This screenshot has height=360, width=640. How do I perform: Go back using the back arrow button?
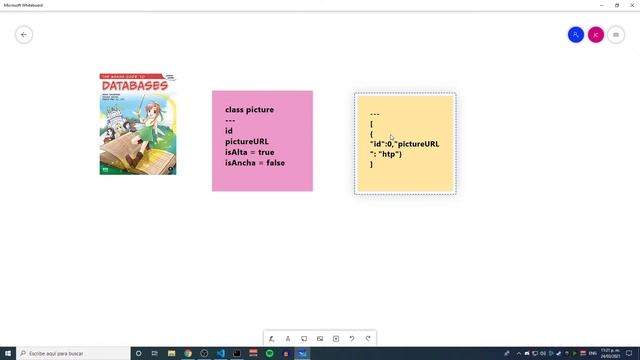[x=24, y=35]
